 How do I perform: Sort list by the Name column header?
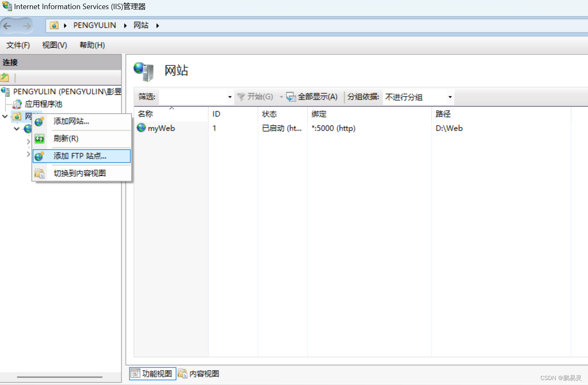pyautogui.click(x=146, y=114)
